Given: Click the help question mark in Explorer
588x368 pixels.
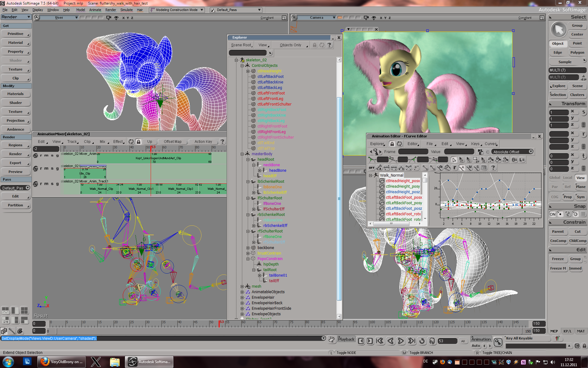Looking at the screenshot, I should [x=329, y=45].
